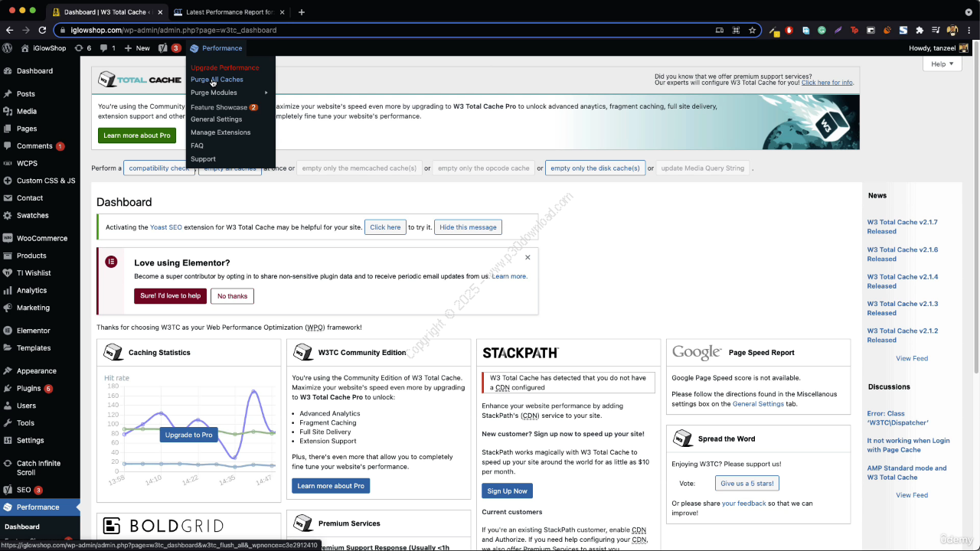
Task: Click Upgrade Performance menu entry
Action: [225, 67]
